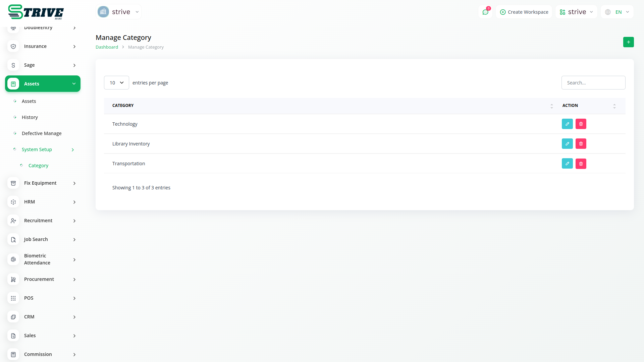Click the Biometric Attendance fingerprint icon
This screenshot has width=644, height=362.
(13, 259)
